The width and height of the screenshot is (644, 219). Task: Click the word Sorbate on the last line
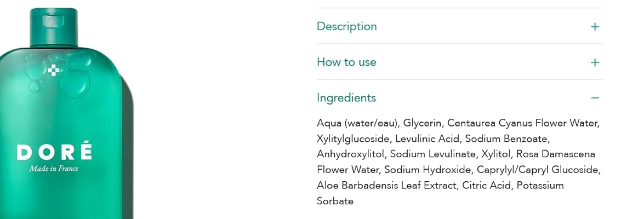tap(335, 201)
